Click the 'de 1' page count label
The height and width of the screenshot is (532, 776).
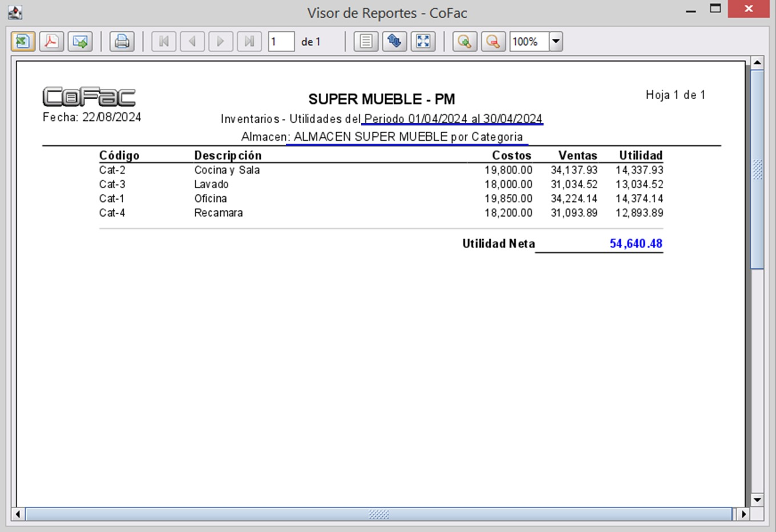tap(311, 42)
